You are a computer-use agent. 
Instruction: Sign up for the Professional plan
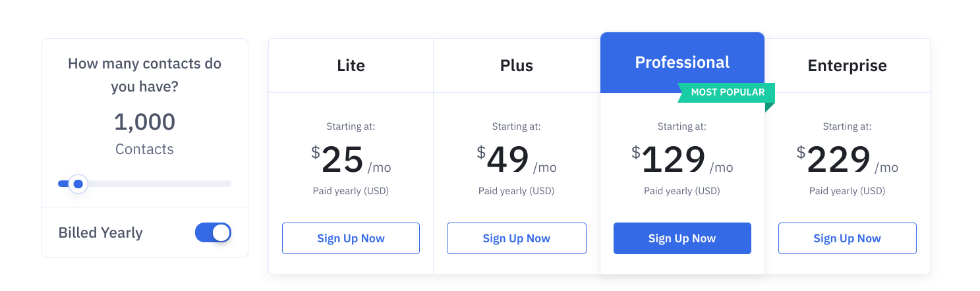[x=682, y=238]
